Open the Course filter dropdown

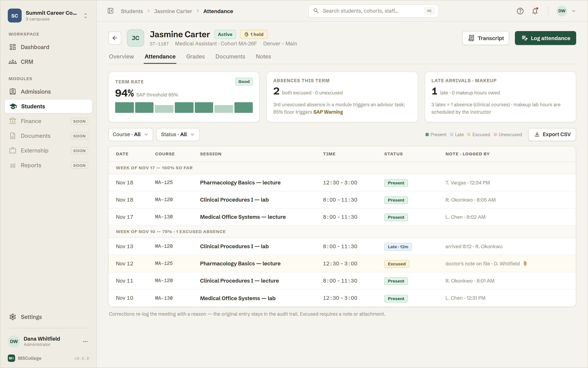(130, 134)
